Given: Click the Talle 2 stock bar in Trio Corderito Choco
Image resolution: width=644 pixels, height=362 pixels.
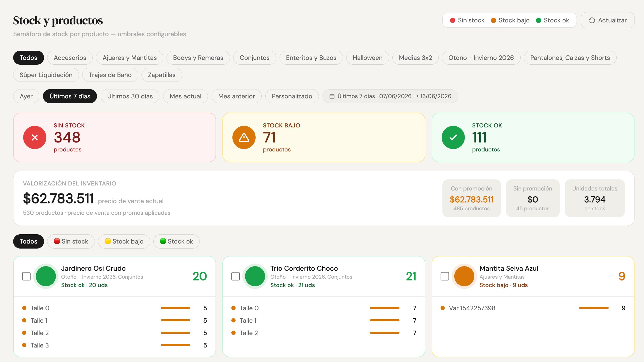Looking at the screenshot, I should [x=385, y=333].
